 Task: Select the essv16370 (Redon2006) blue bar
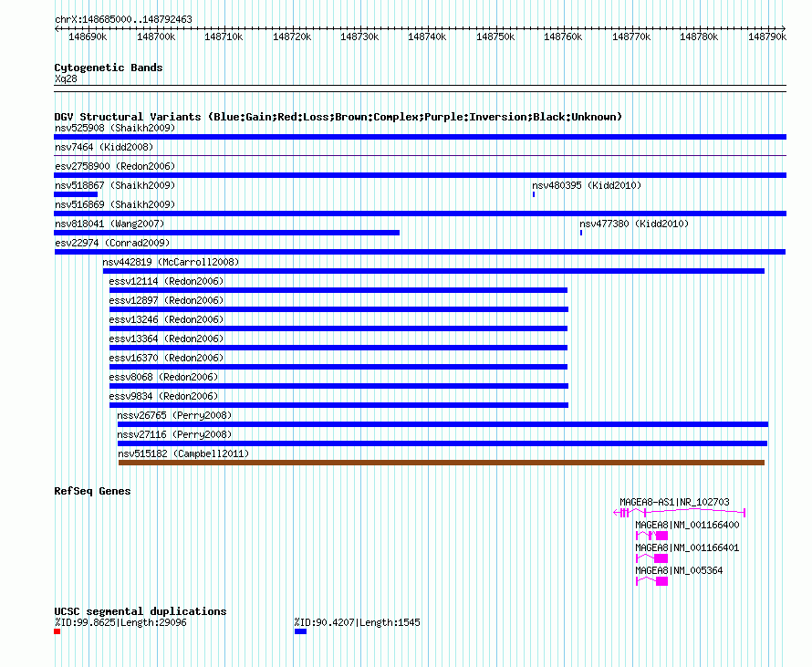pos(338,367)
